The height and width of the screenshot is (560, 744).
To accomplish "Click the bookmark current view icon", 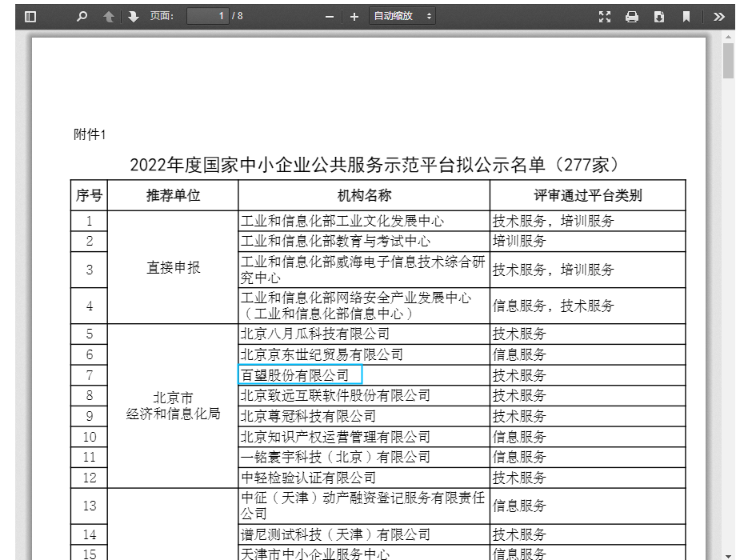I will [x=686, y=17].
